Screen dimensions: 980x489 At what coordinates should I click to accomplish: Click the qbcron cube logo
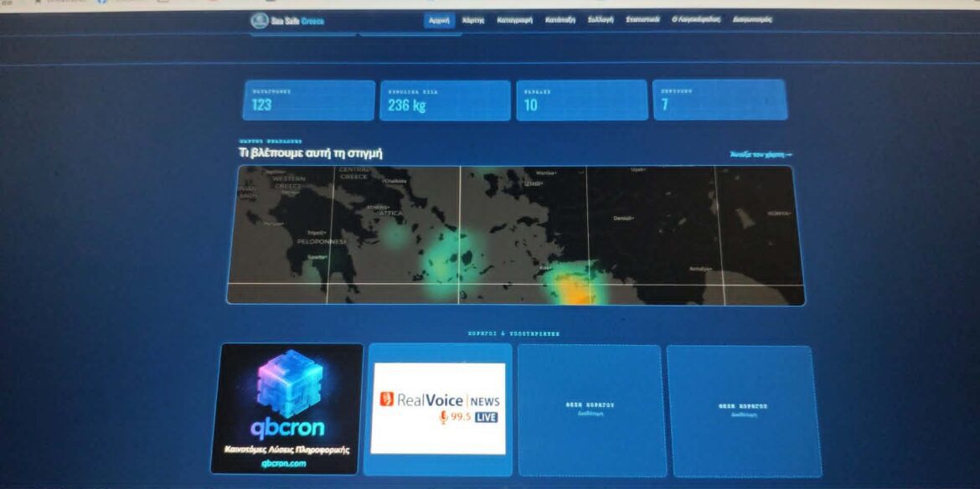click(x=290, y=383)
